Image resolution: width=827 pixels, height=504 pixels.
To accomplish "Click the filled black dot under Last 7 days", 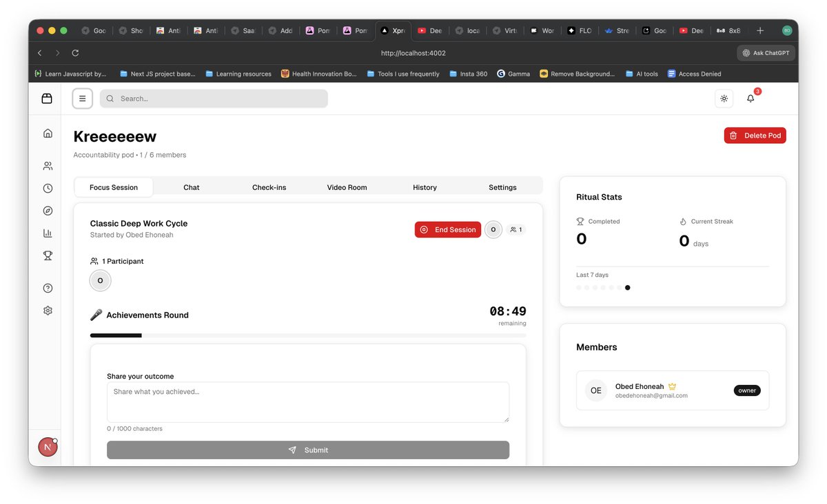I will coord(627,288).
